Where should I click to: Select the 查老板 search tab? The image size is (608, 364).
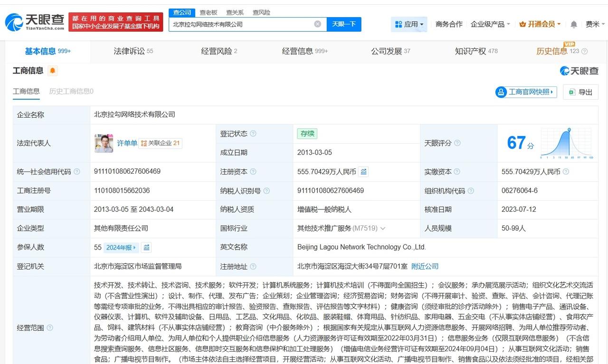208,12
